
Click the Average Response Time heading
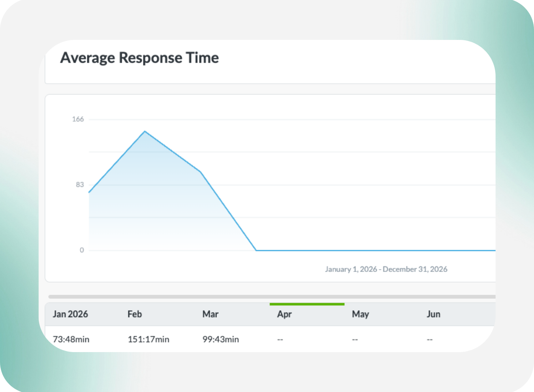[139, 58]
